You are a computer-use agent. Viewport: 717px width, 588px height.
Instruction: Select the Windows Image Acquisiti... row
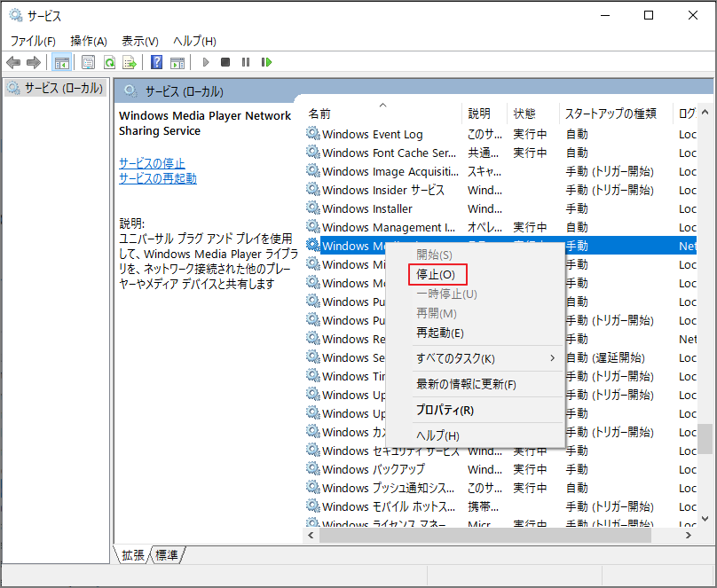pyautogui.click(x=500, y=171)
